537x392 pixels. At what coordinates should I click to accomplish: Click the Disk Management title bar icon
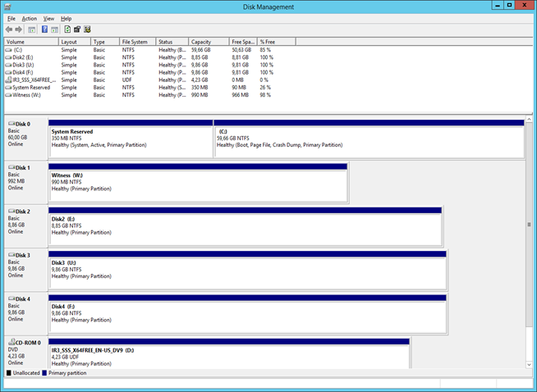click(x=7, y=7)
